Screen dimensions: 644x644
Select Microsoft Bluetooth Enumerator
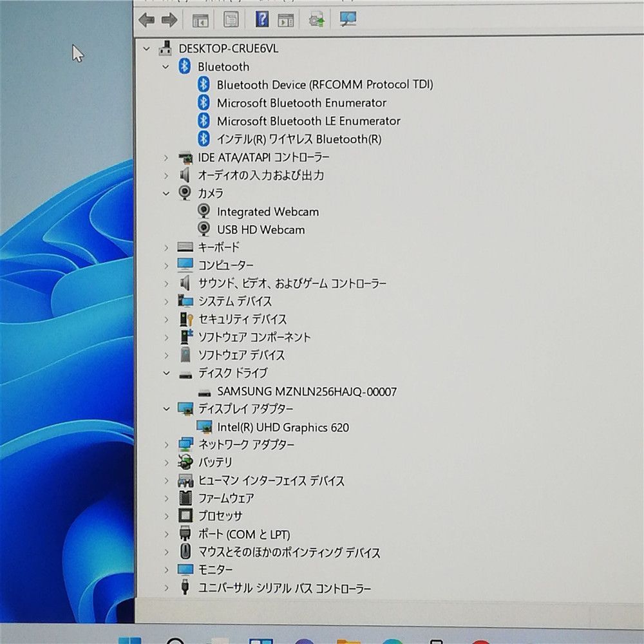tap(301, 102)
